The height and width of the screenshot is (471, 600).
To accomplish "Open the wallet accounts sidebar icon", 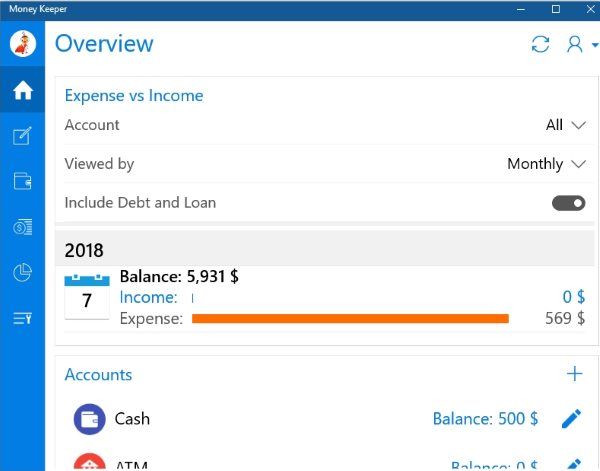I will point(22,181).
